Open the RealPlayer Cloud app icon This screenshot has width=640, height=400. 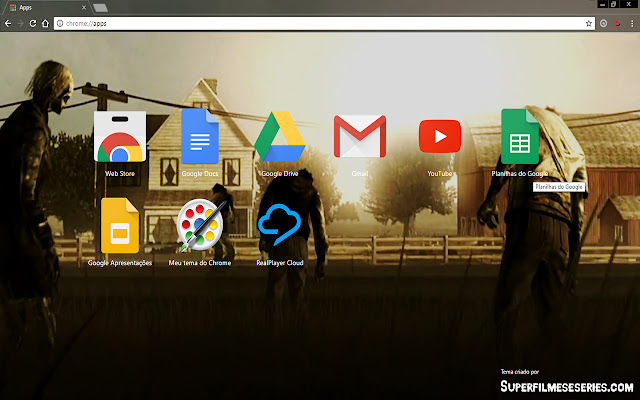coord(280,225)
